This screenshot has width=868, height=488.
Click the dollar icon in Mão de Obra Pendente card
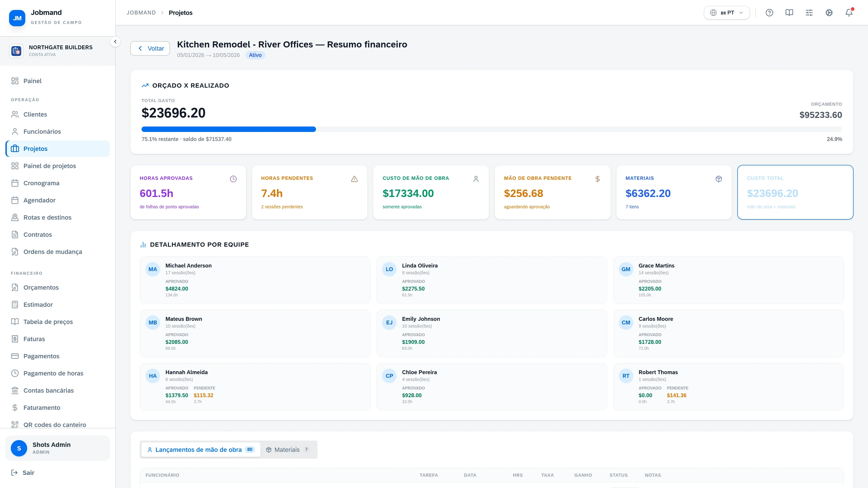tap(597, 179)
